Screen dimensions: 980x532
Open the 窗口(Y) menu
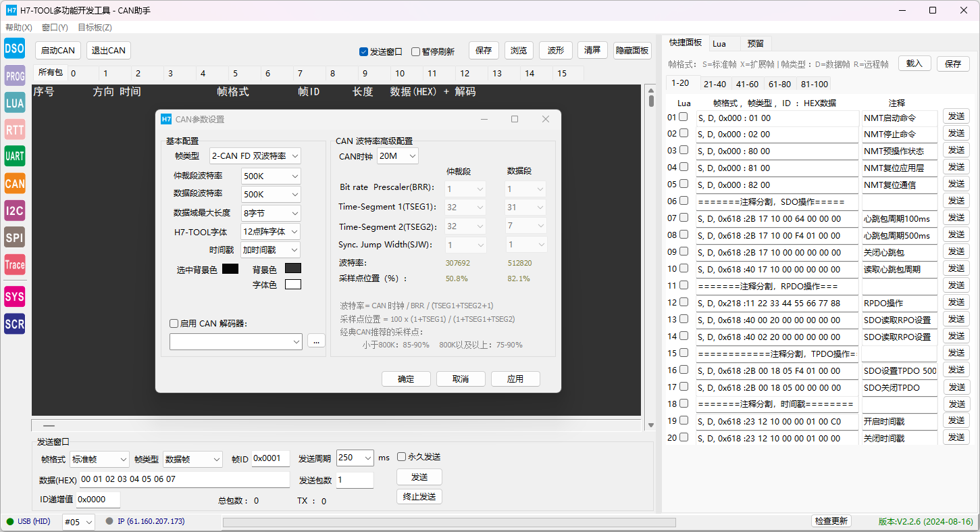pos(55,28)
